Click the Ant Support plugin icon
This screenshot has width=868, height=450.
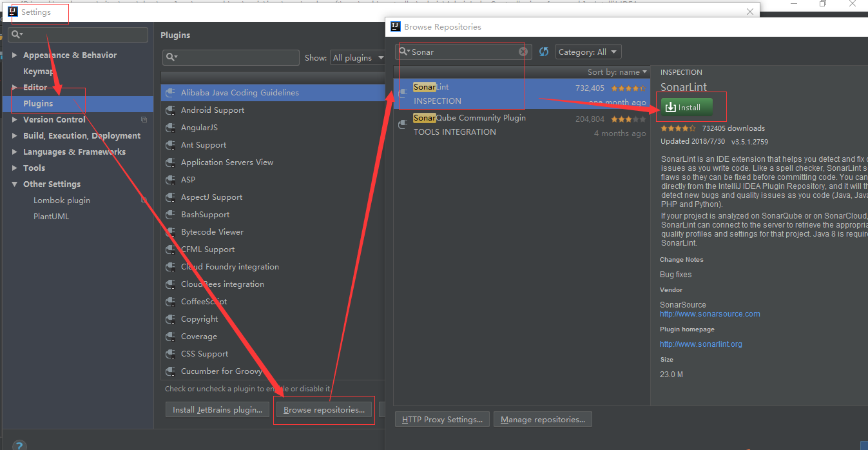171,145
